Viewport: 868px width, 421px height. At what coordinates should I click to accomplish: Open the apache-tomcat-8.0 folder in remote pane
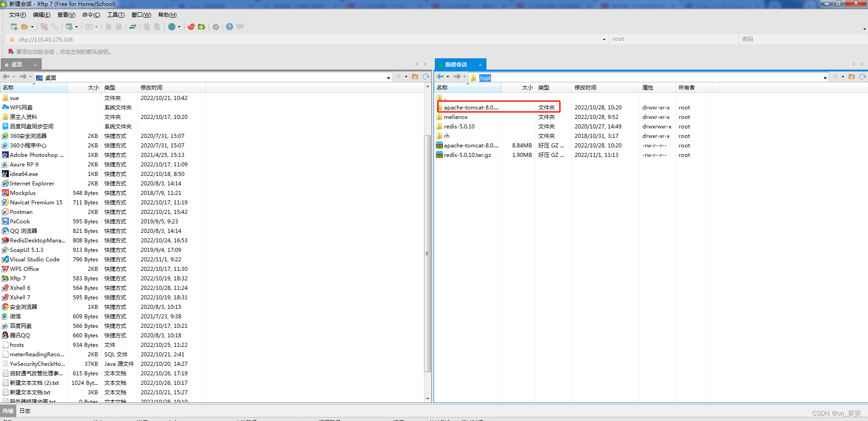coord(470,107)
